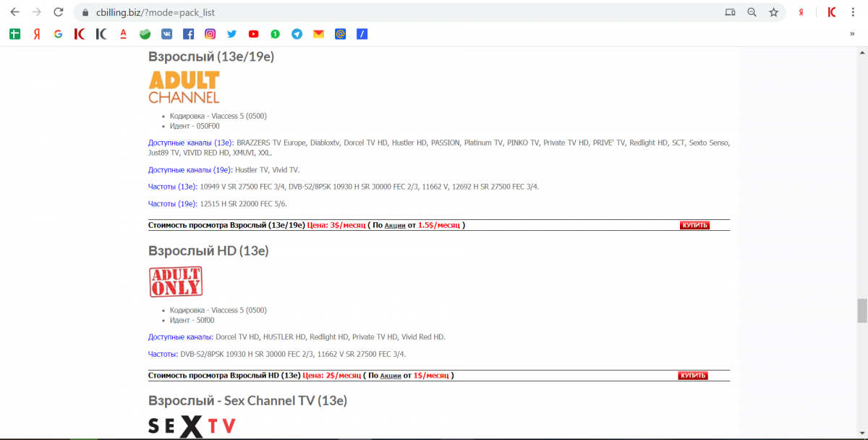Open the Instagram bookmark
This screenshot has height=440, width=868.
tap(210, 34)
